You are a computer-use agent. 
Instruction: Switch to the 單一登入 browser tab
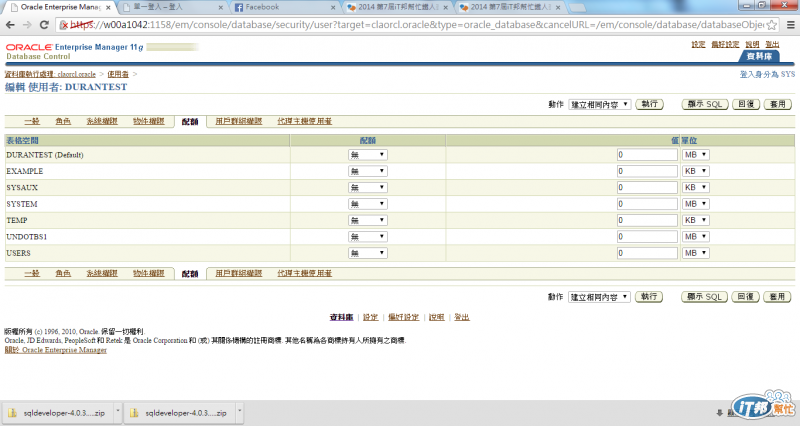point(171,7)
